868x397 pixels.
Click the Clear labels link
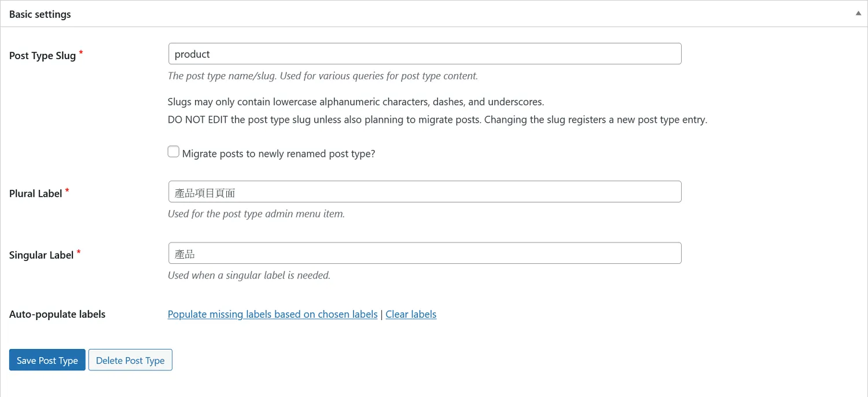pyautogui.click(x=411, y=314)
